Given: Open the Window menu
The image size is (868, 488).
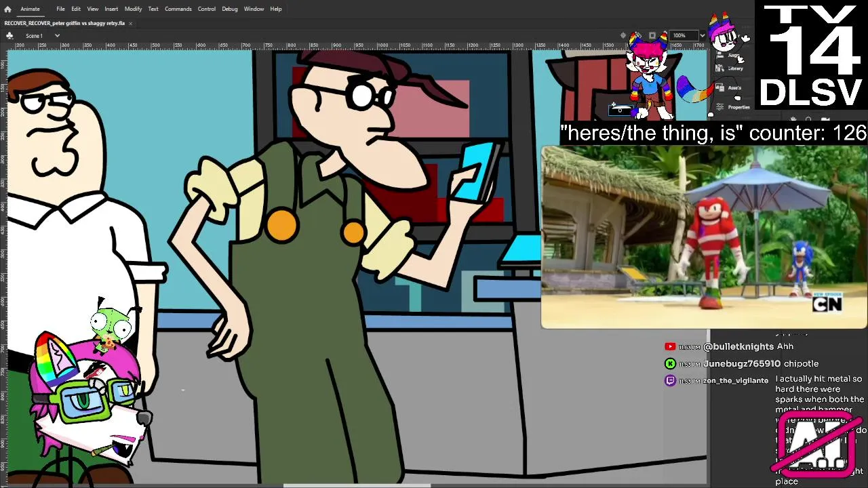Looking at the screenshot, I should pos(254,9).
